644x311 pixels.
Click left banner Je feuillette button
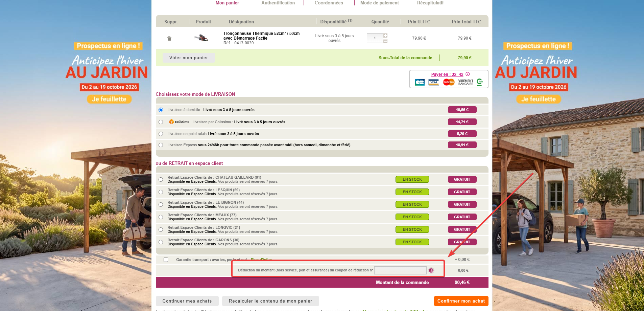pos(109,99)
